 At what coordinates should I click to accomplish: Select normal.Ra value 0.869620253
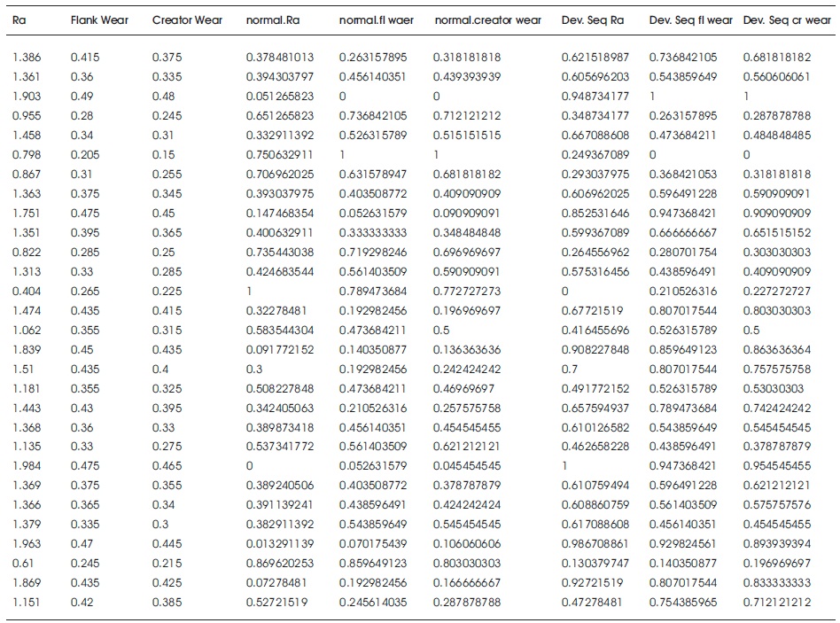pyautogui.click(x=280, y=564)
